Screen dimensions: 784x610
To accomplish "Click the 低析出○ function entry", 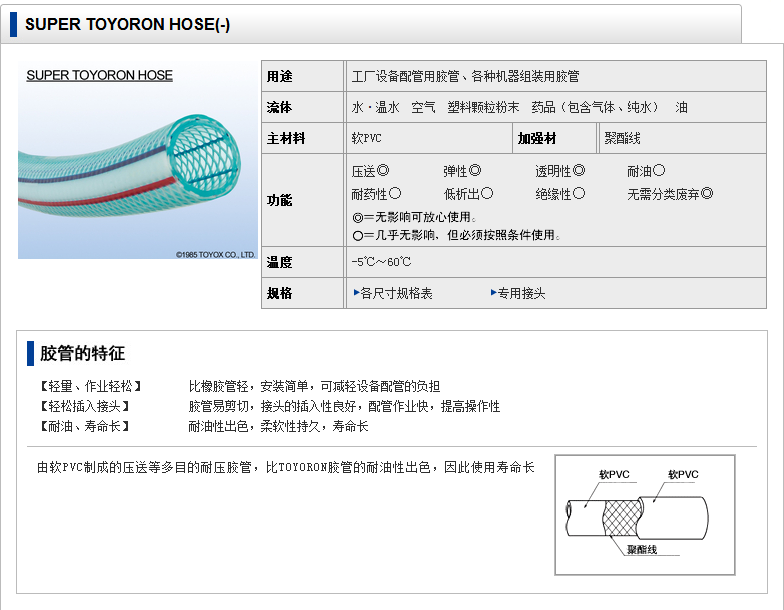I will point(468,194).
